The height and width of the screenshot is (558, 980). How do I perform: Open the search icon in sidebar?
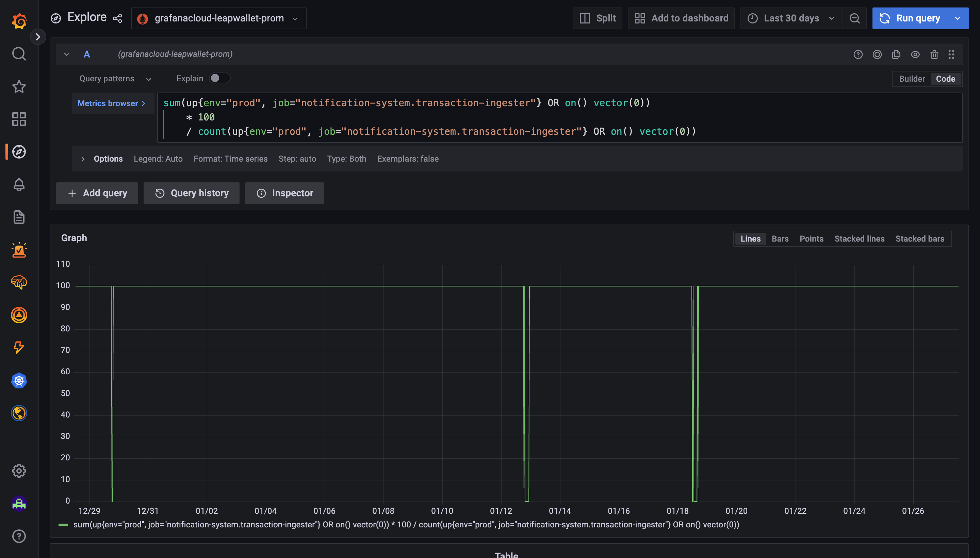point(19,54)
